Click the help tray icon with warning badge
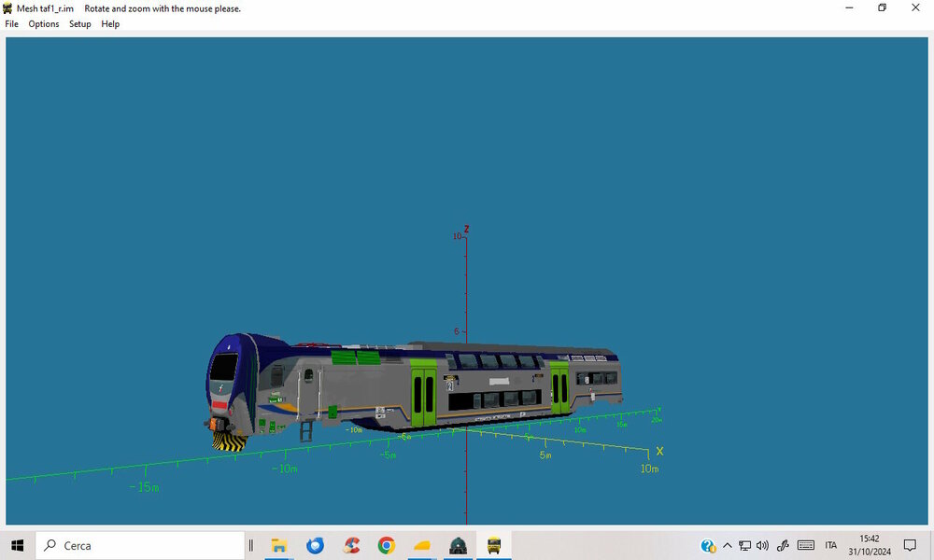The height and width of the screenshot is (560, 934). (708, 545)
